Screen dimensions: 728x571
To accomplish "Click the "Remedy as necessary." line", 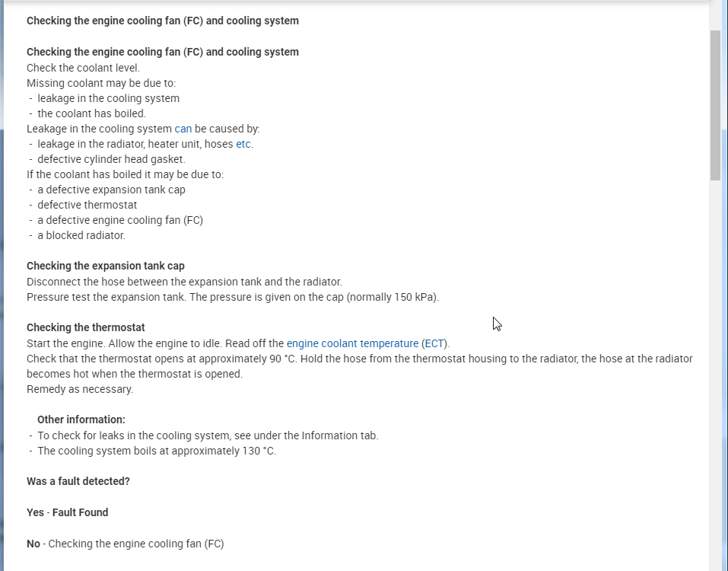I will pos(80,389).
